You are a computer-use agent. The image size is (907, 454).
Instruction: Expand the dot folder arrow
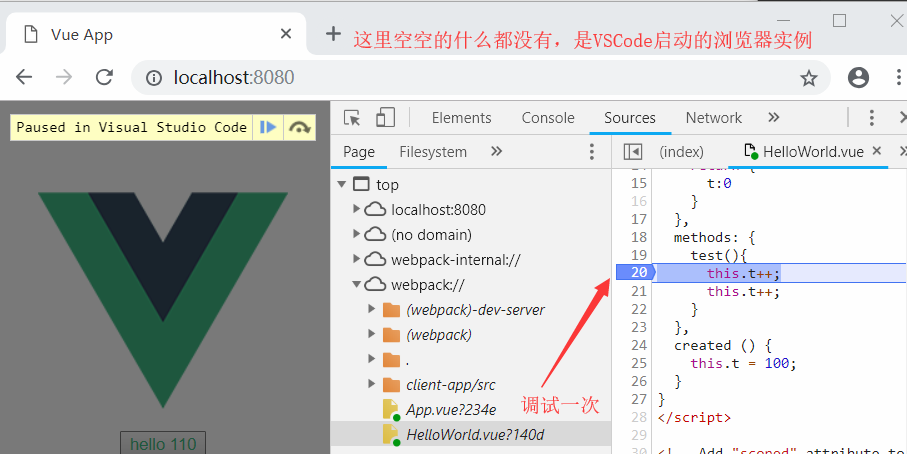(x=372, y=359)
